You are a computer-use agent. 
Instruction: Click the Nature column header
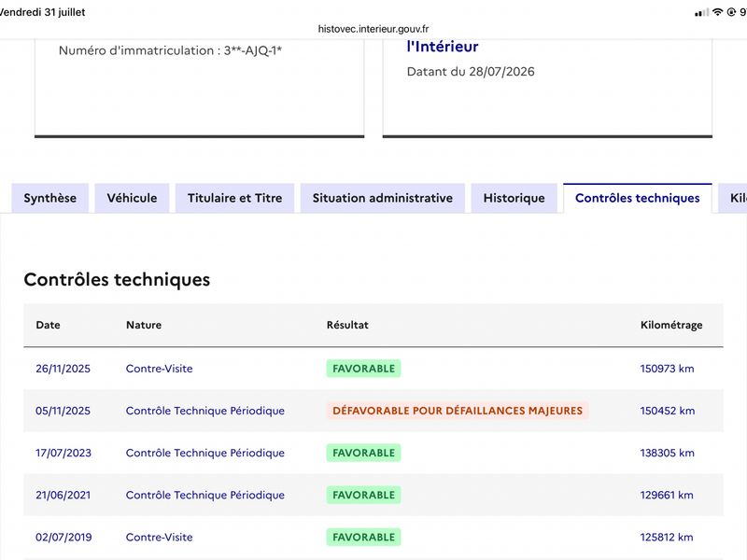pyautogui.click(x=144, y=325)
